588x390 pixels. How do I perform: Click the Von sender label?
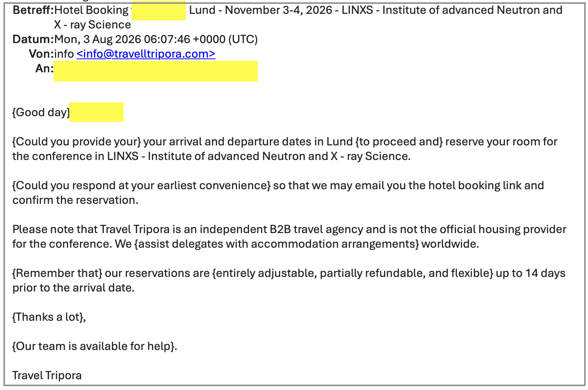click(41, 54)
